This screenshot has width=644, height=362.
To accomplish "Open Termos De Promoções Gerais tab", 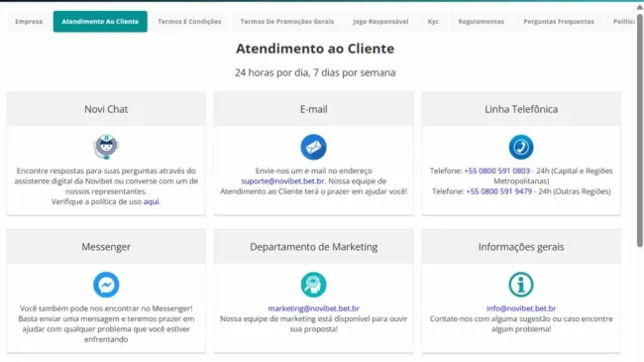I will [287, 22].
